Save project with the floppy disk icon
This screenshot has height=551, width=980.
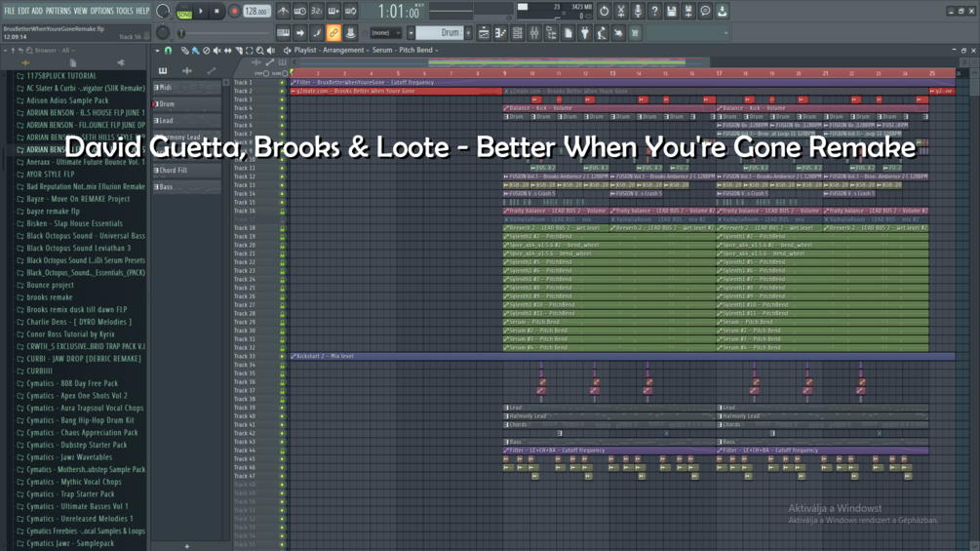(x=671, y=11)
